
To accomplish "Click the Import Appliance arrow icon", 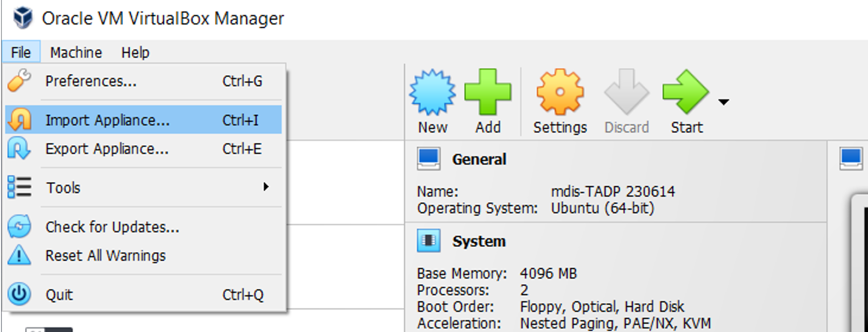I will [x=20, y=120].
